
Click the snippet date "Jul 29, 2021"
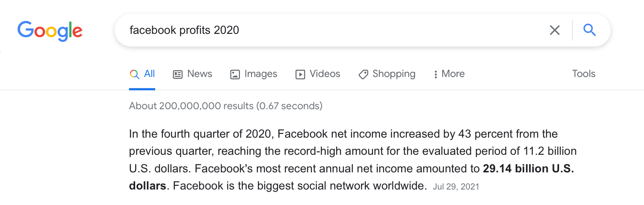tap(456, 186)
